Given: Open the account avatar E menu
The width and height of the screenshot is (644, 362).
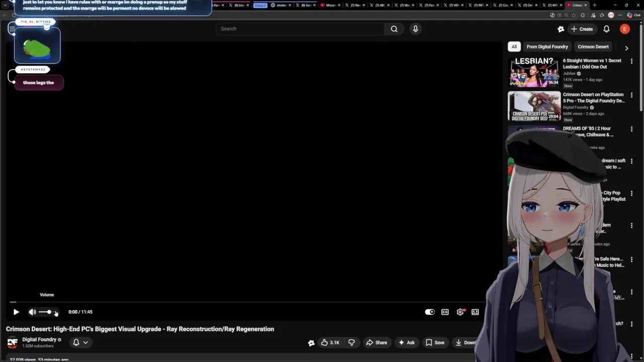Looking at the screenshot, I should click(x=625, y=29).
